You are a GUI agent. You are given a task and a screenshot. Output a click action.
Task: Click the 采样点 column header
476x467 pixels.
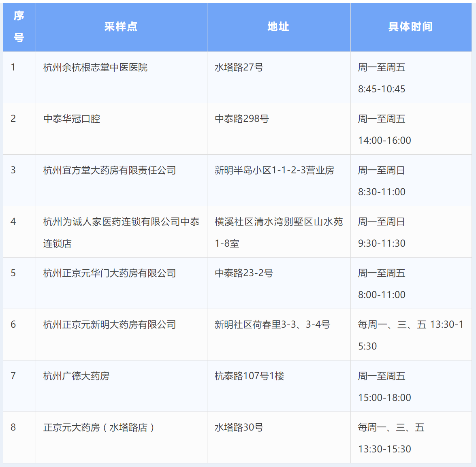click(x=121, y=27)
